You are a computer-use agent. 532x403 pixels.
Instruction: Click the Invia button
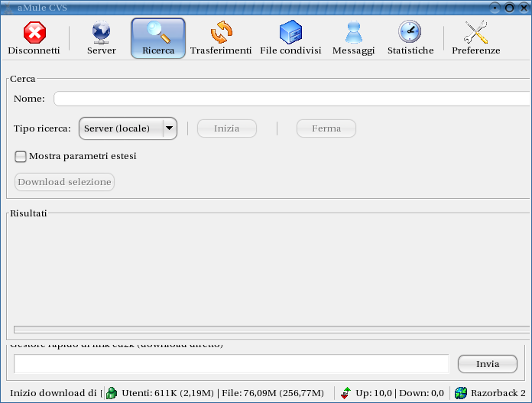(488, 364)
